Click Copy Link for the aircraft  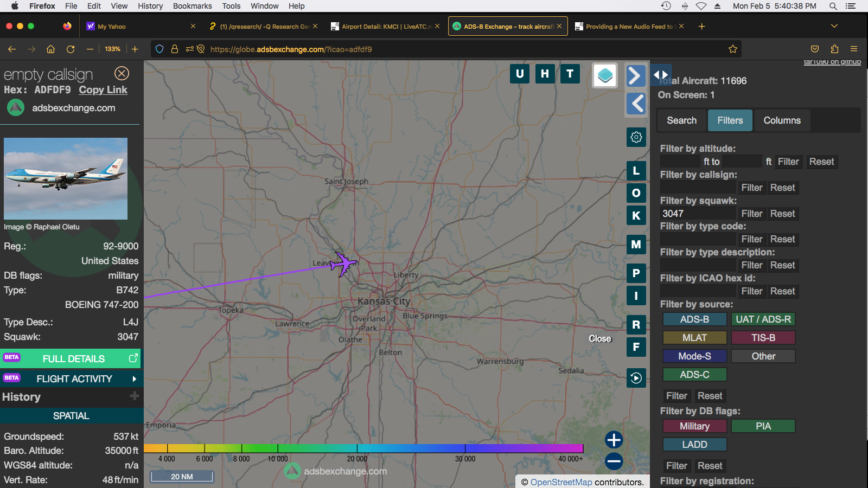coord(103,90)
